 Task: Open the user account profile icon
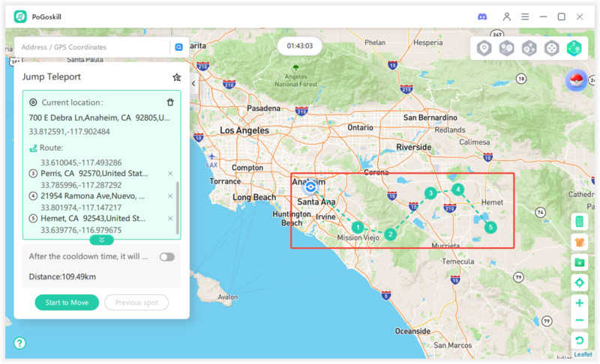click(507, 16)
